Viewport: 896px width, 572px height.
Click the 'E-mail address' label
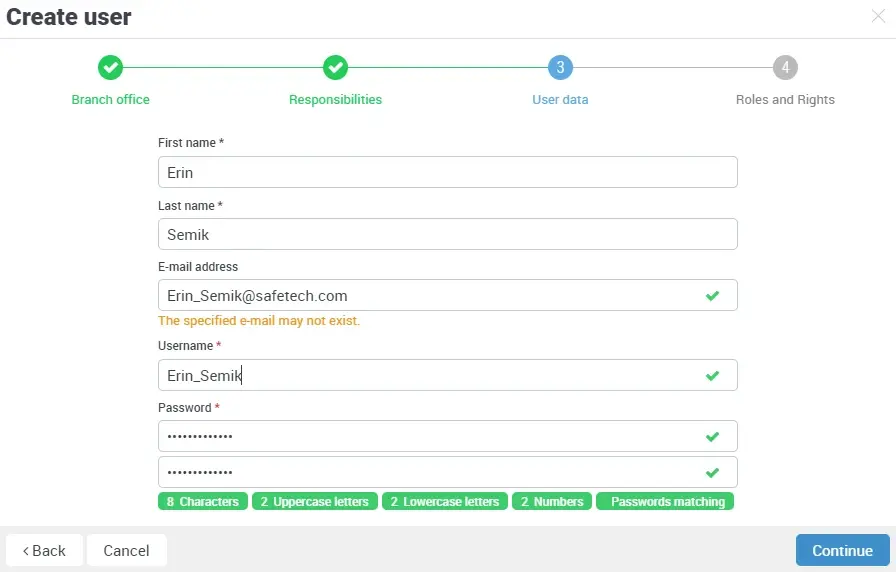click(198, 266)
